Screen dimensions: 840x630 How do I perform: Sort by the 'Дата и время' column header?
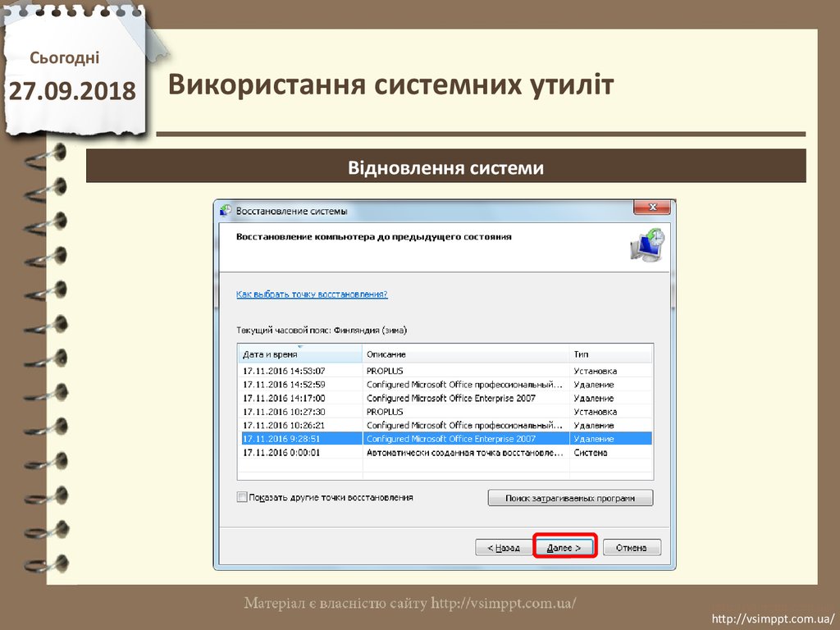coord(300,354)
